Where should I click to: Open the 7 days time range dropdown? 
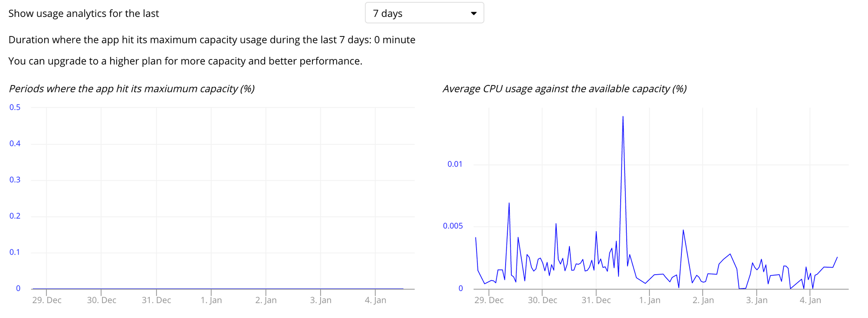pyautogui.click(x=424, y=13)
